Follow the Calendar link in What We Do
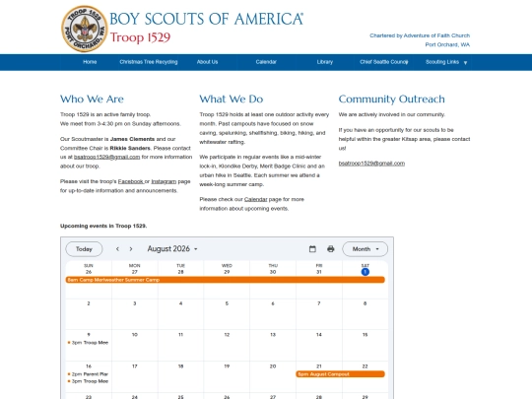This screenshot has height=399, width=532. click(x=256, y=199)
